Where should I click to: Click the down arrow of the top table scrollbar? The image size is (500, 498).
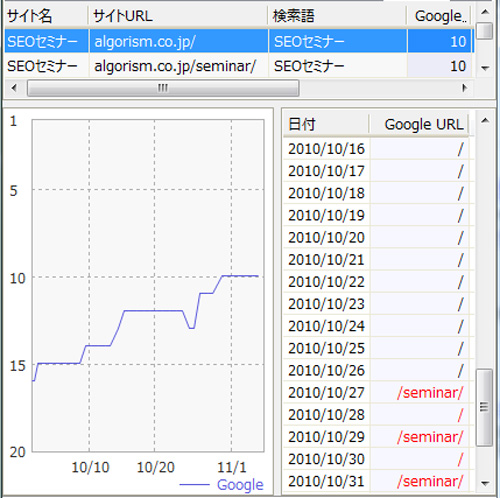(x=485, y=68)
